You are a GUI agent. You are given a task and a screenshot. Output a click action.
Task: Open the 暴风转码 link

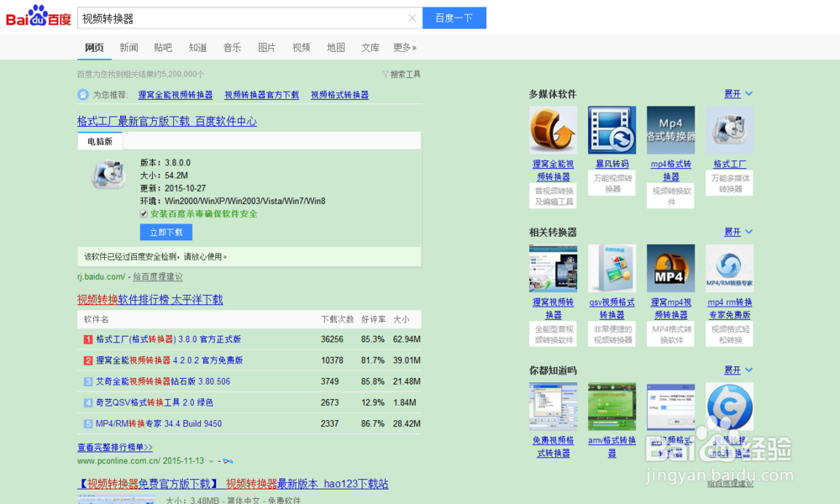pyautogui.click(x=612, y=164)
